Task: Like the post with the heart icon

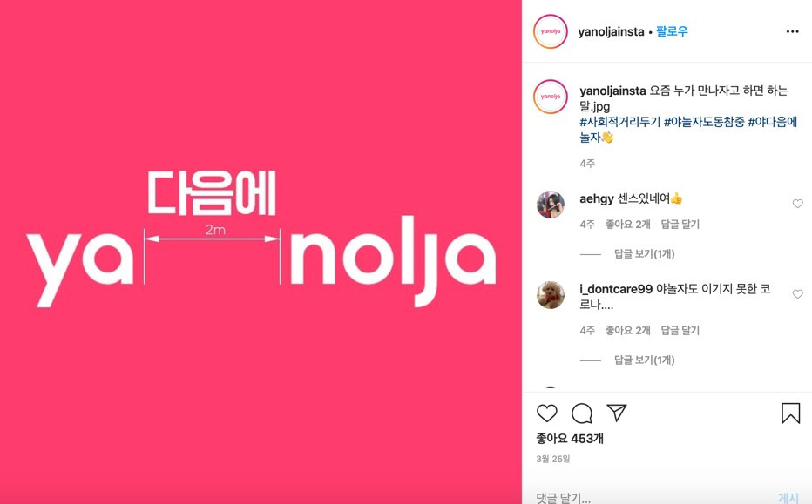Action: [x=546, y=413]
